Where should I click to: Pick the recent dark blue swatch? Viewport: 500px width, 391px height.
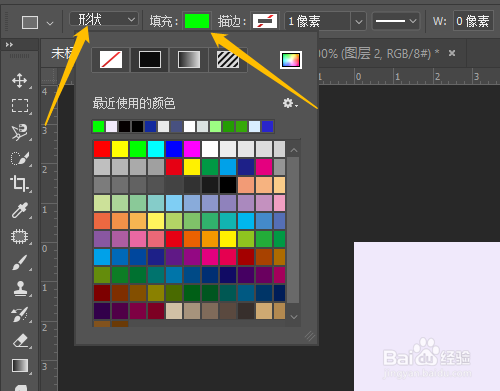coord(150,127)
